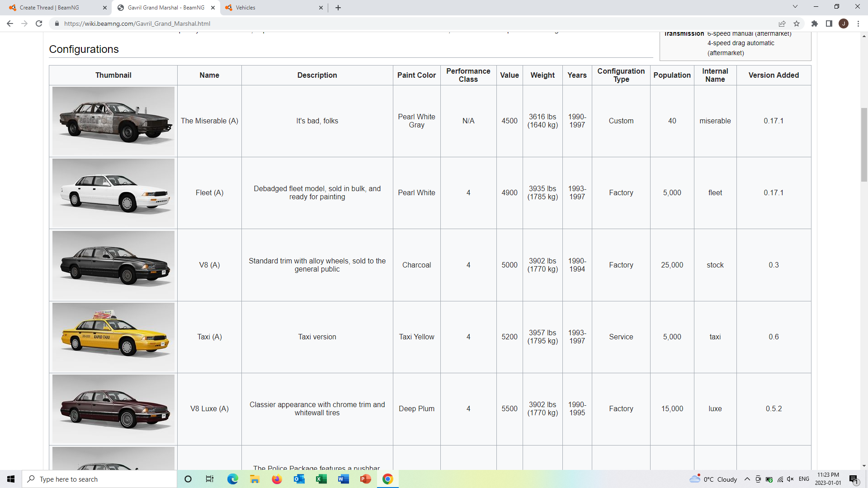
Task: Click the 'miserable' internal name cell
Action: pyautogui.click(x=715, y=121)
